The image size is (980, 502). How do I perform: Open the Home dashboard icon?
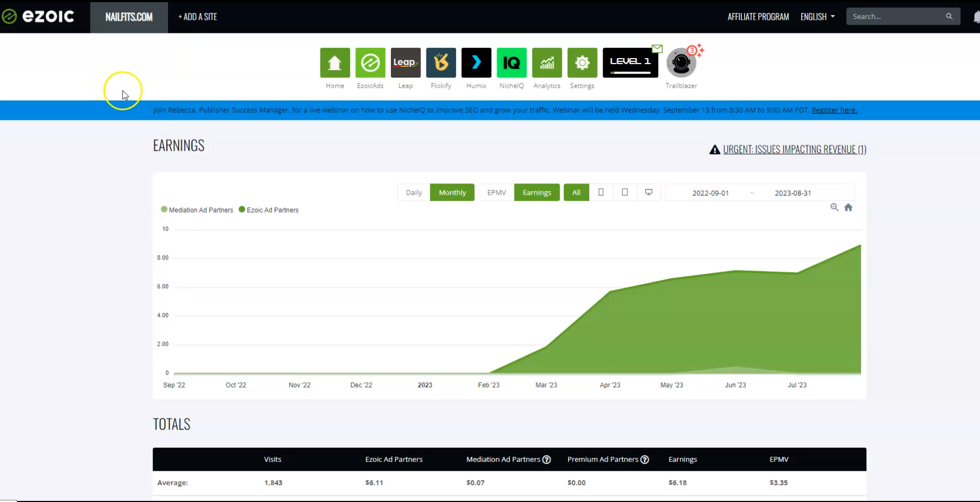[335, 62]
